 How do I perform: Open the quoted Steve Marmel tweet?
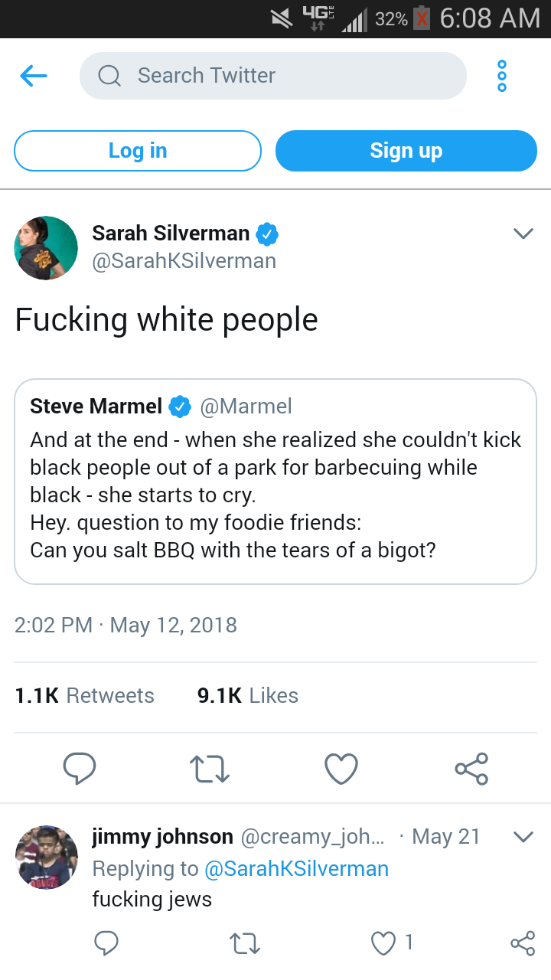tap(275, 482)
